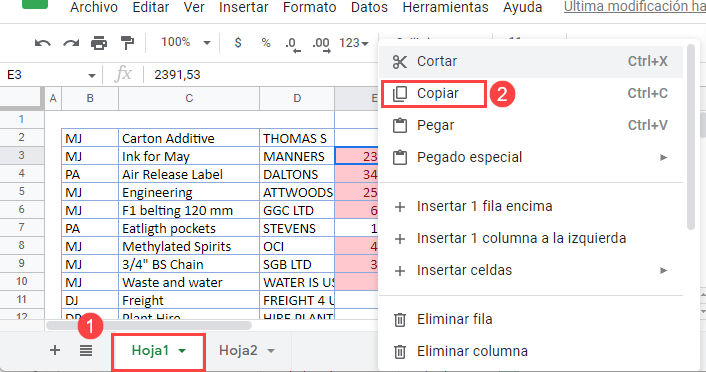Select column C header
The width and height of the screenshot is (706, 372).
point(189,98)
